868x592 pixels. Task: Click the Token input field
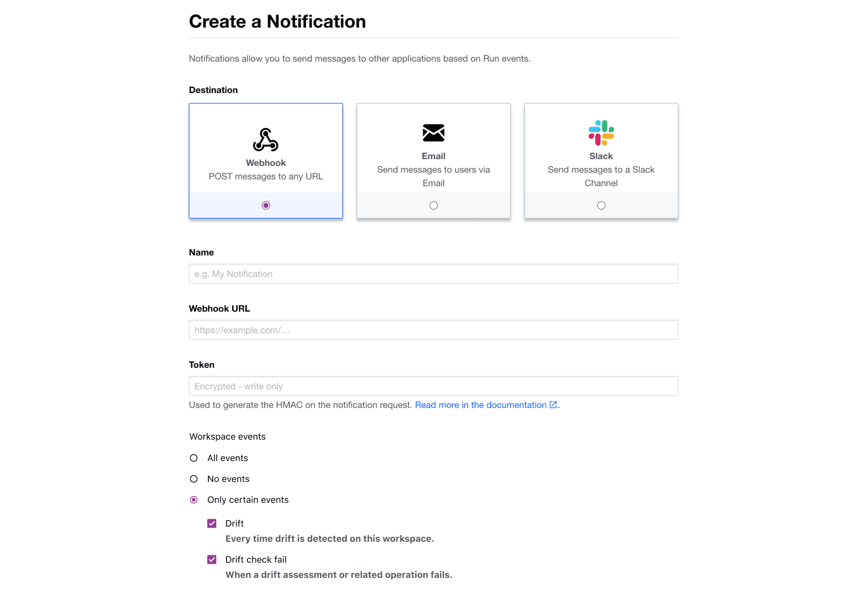(x=433, y=386)
